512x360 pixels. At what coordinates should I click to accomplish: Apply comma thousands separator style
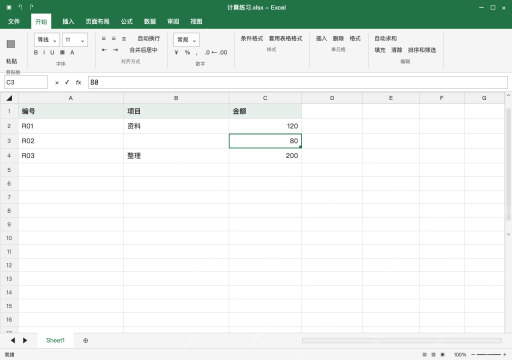point(197,53)
